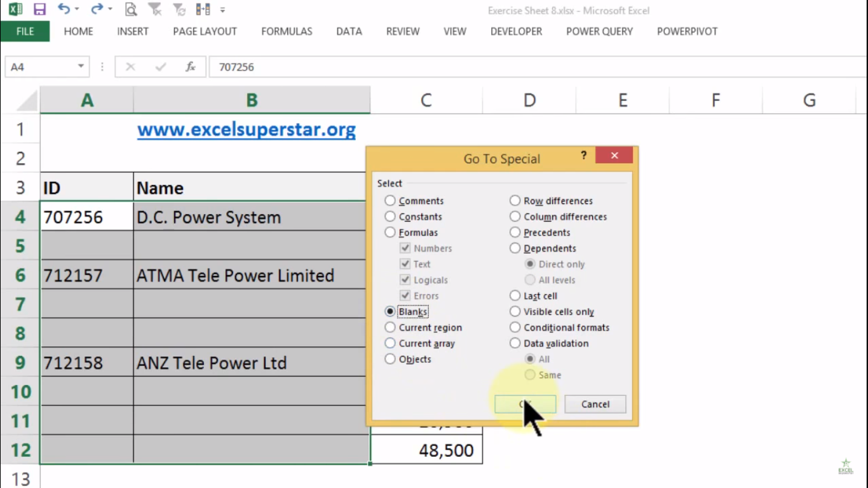
Task: Click the Cancel X icon in formula bar
Action: (x=130, y=67)
